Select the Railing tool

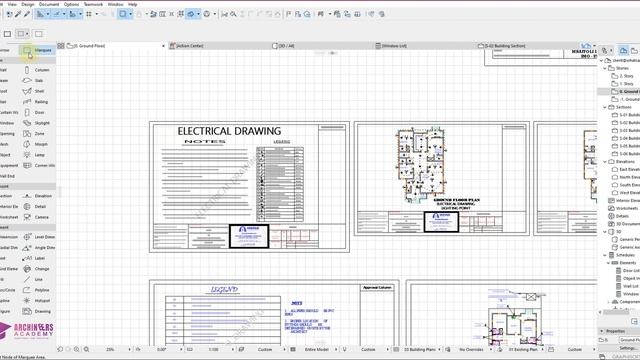coord(37,102)
